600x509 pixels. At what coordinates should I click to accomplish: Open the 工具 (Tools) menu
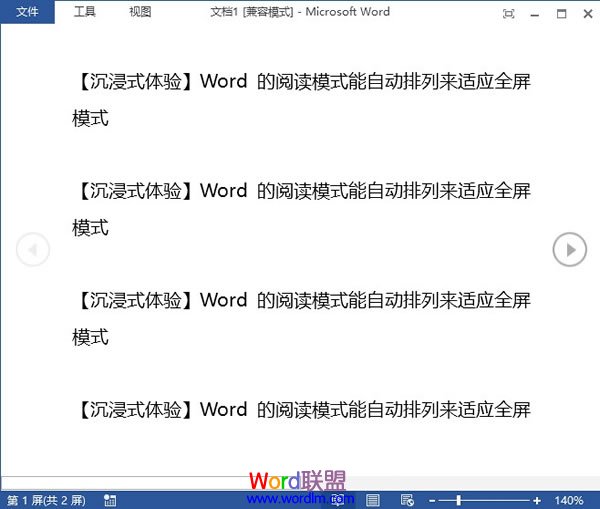(85, 12)
